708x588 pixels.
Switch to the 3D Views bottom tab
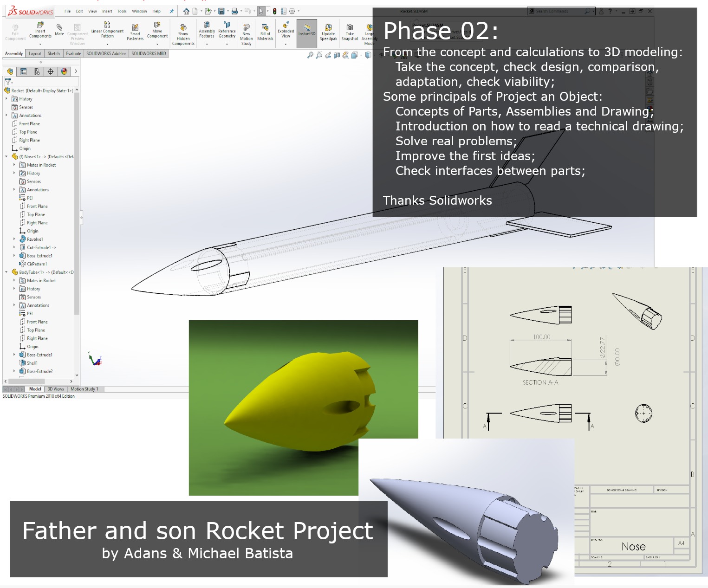(x=56, y=389)
